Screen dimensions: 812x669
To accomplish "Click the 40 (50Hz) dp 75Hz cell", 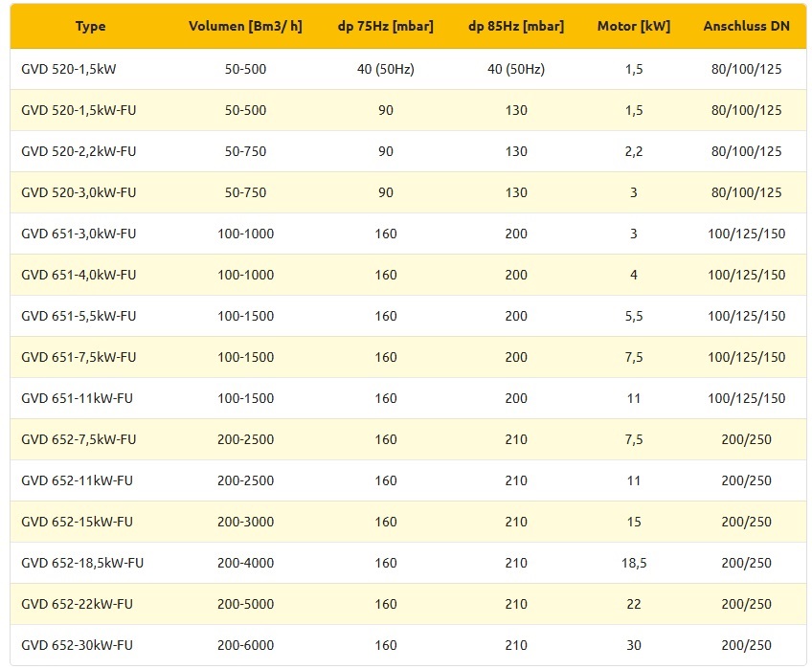I will (x=385, y=69).
